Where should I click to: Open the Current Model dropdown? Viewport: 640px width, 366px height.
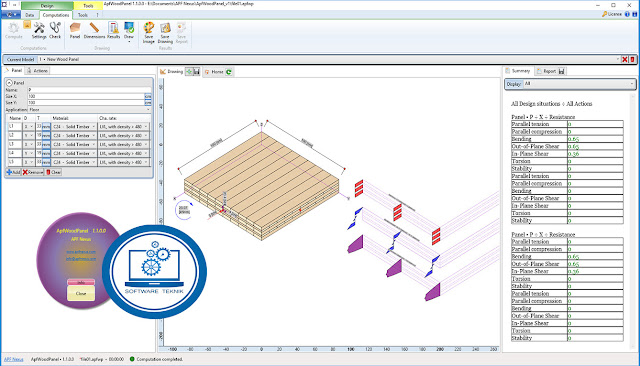coord(617,60)
